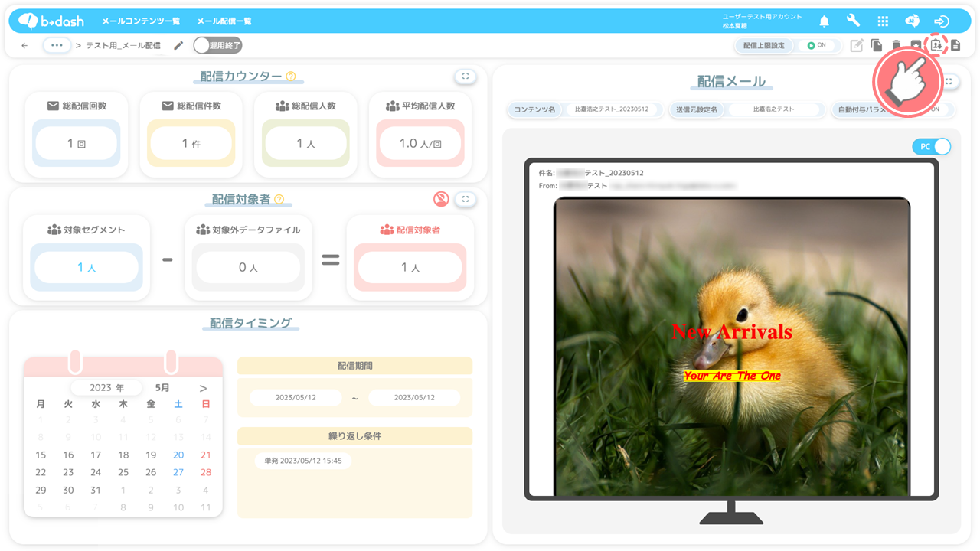
Task: Open the 2023 年 year selector
Action: click(x=106, y=388)
